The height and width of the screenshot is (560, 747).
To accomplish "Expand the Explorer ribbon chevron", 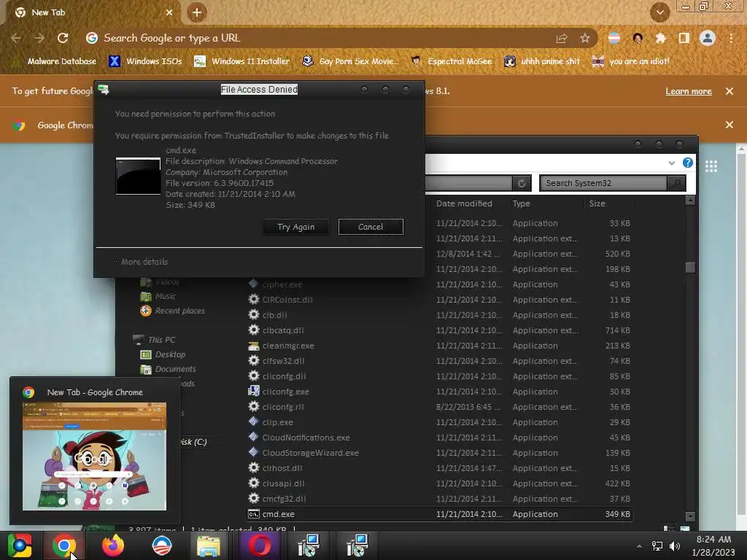I will (671, 163).
